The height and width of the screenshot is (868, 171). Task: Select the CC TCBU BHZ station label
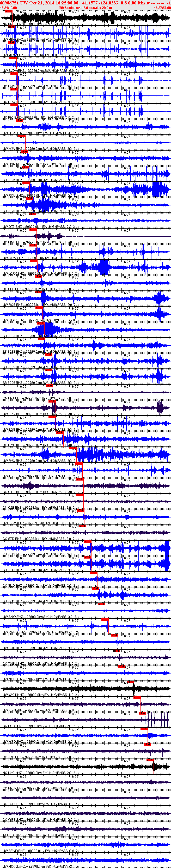point(40,804)
